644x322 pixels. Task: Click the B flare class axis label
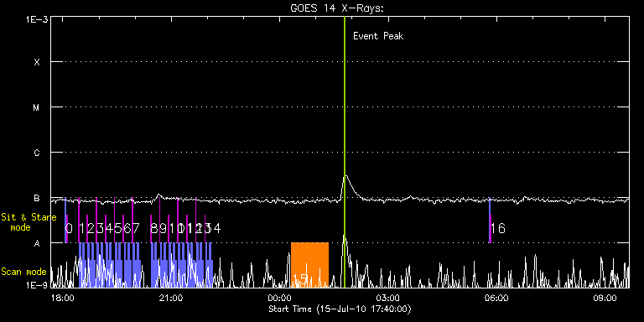pos(37,198)
